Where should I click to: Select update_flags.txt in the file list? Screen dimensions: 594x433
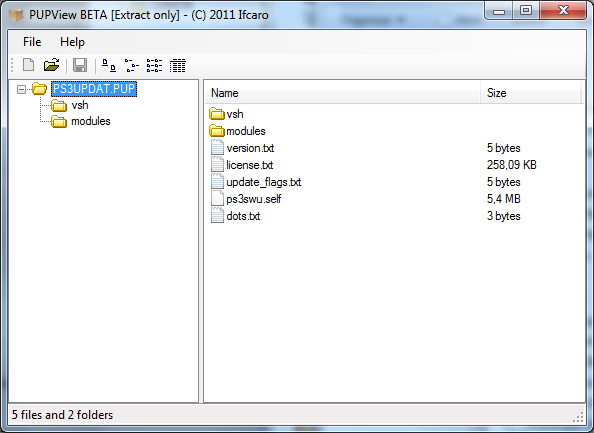(x=263, y=182)
